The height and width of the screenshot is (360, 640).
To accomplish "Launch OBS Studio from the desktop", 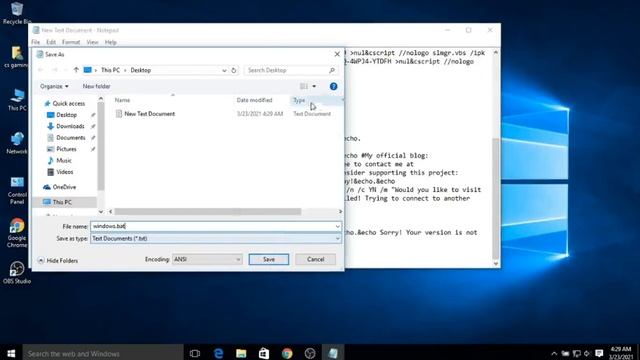I will (x=17, y=272).
